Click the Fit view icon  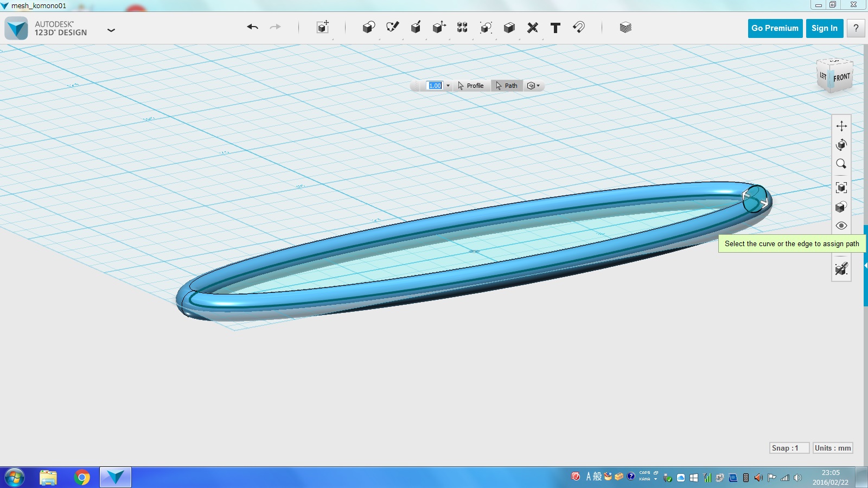[x=841, y=188]
